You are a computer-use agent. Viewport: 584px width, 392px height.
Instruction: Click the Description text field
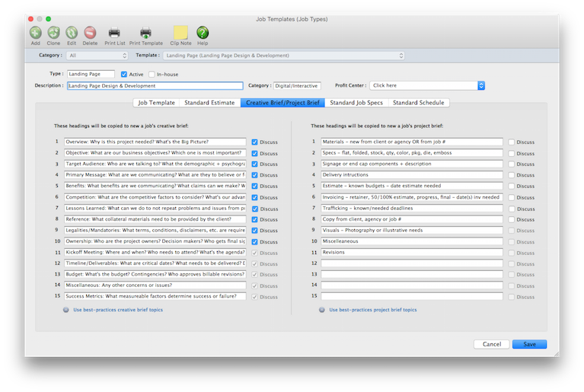pos(155,86)
